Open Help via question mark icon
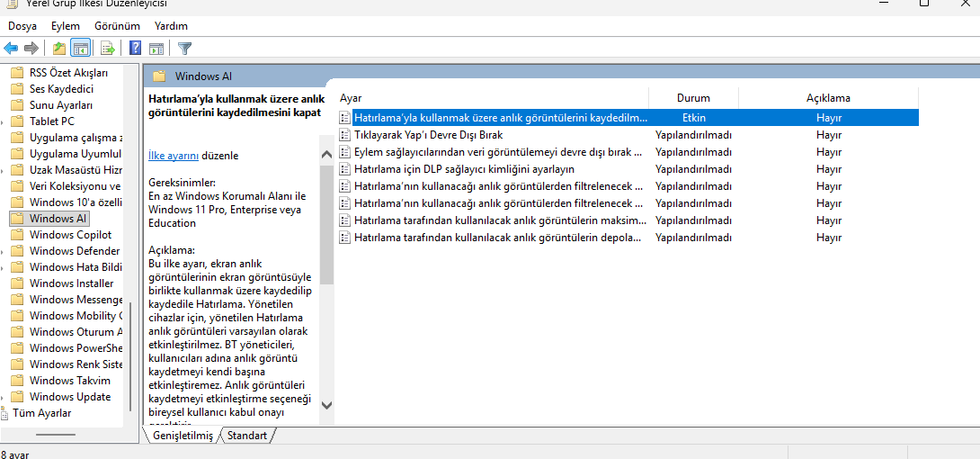Viewport: 980px width, 459px height. pyautogui.click(x=135, y=48)
